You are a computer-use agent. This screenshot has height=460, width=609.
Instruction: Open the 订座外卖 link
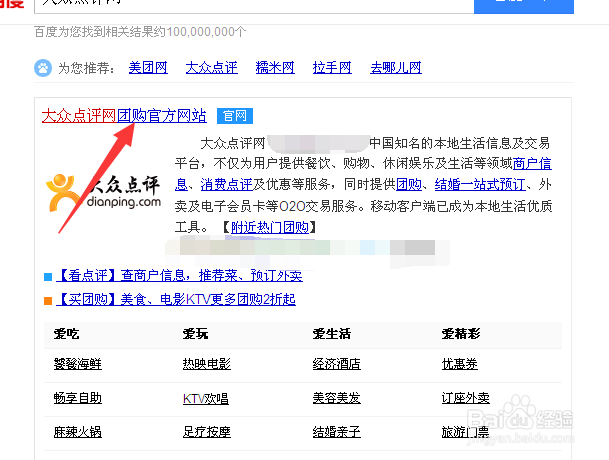[x=465, y=398]
